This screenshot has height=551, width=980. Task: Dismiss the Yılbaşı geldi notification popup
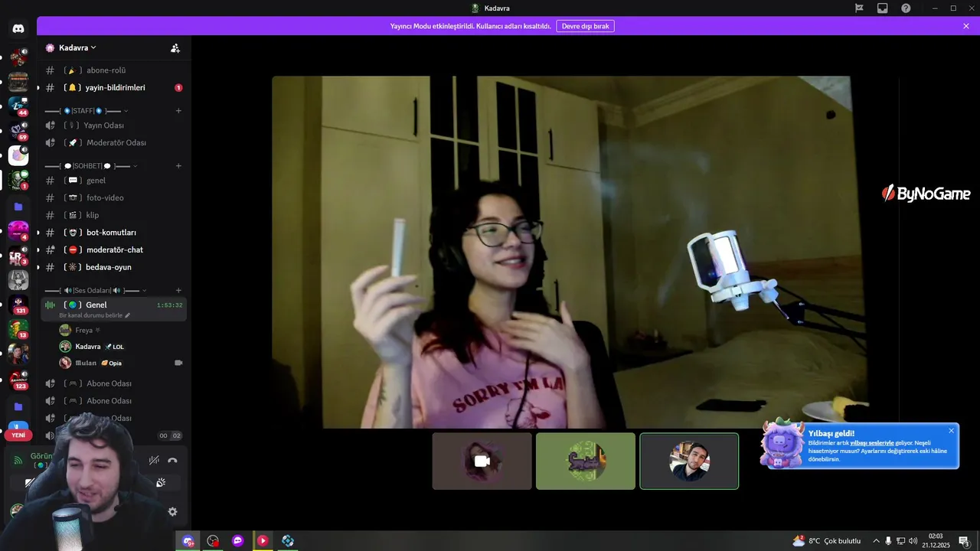pyautogui.click(x=952, y=430)
